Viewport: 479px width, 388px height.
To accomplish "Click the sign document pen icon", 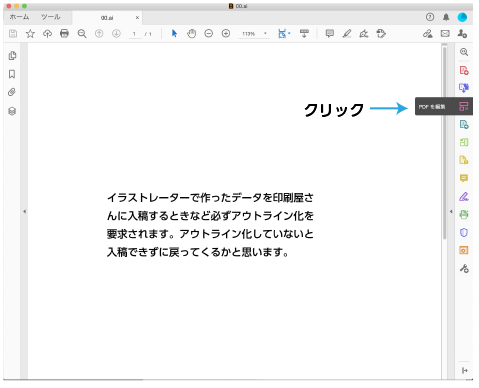I will point(364,34).
